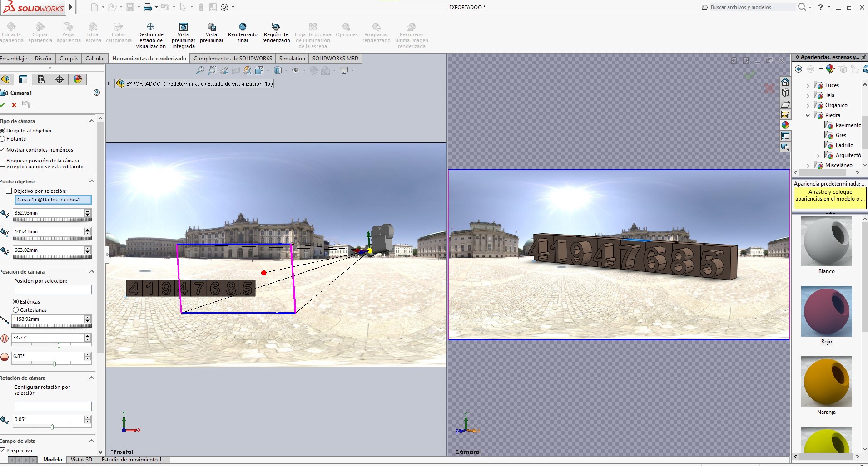Collapse Punto objetivo section

tap(92, 181)
